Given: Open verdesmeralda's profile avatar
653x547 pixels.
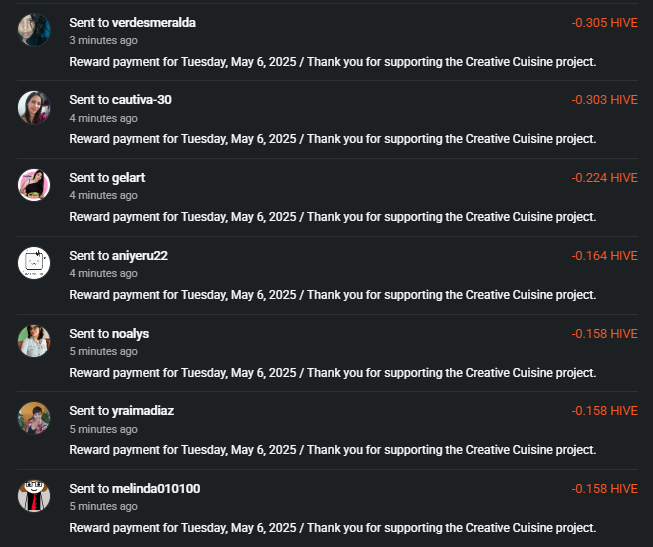Looking at the screenshot, I should tap(34, 30).
